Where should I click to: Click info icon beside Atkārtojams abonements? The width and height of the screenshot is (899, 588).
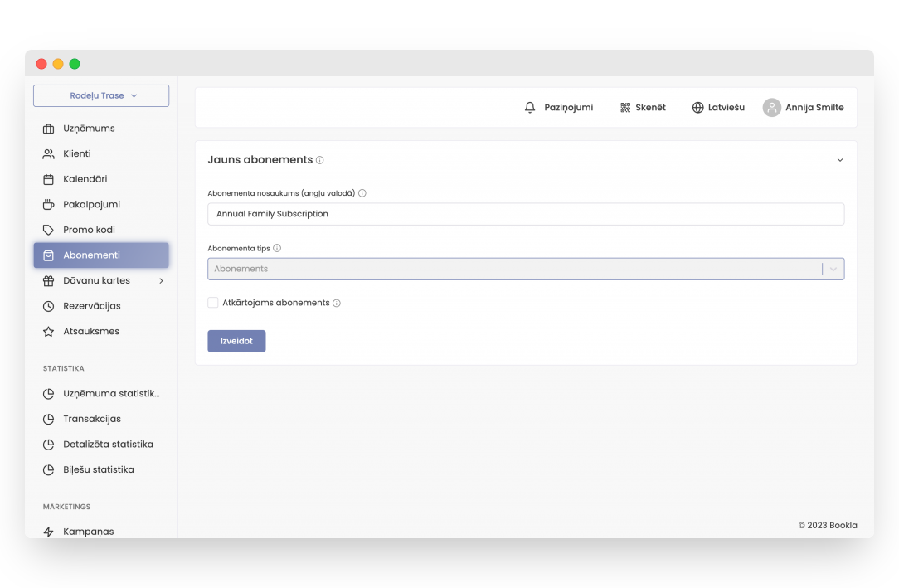click(x=337, y=304)
